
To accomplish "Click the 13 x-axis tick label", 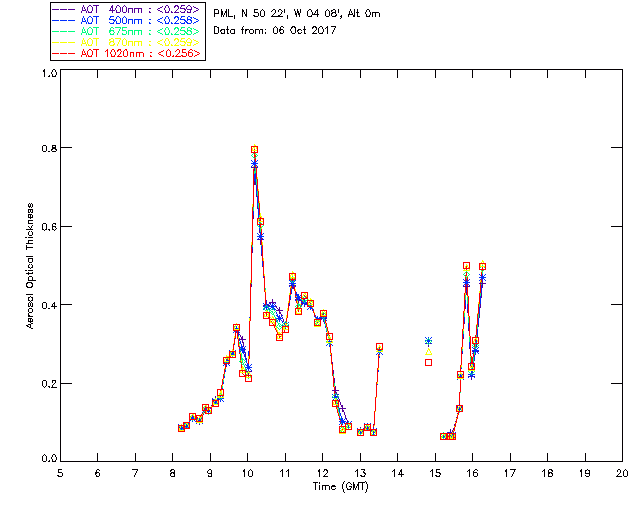I will point(360,473).
